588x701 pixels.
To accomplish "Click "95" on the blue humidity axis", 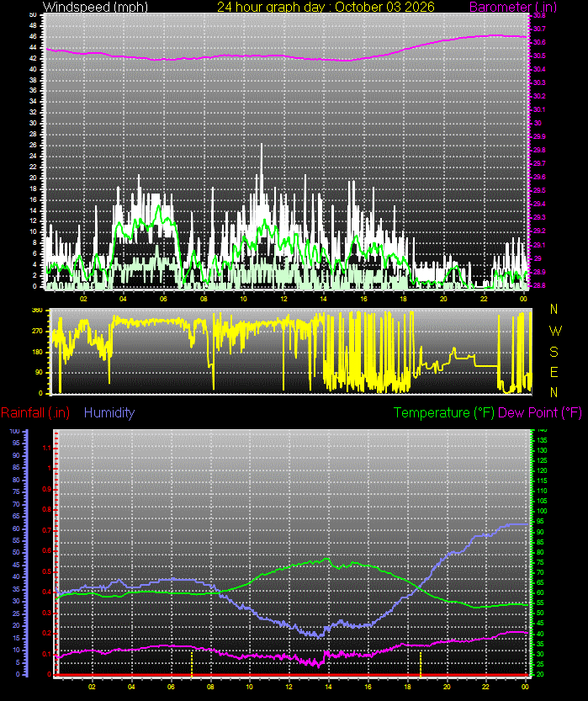I will (16, 443).
